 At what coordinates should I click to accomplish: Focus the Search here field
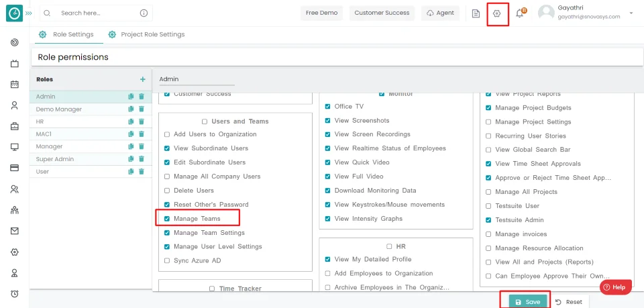96,13
